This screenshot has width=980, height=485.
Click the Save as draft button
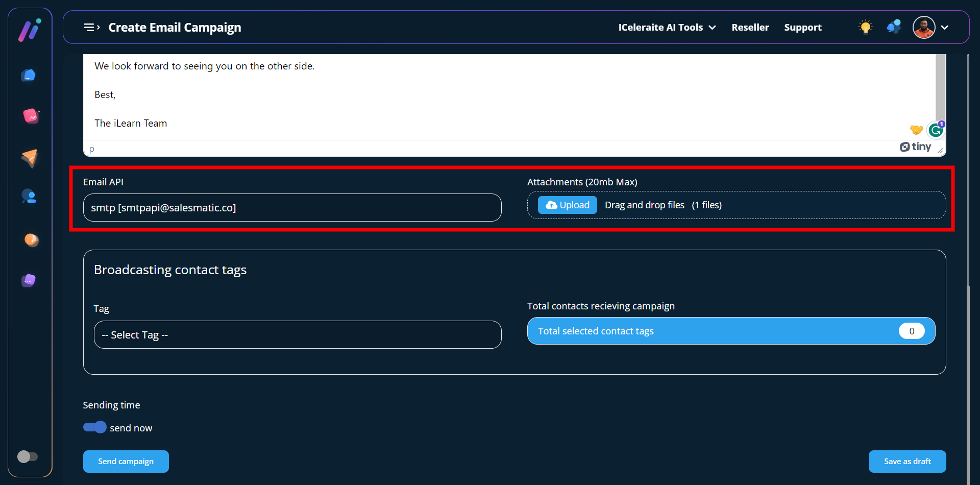click(907, 462)
